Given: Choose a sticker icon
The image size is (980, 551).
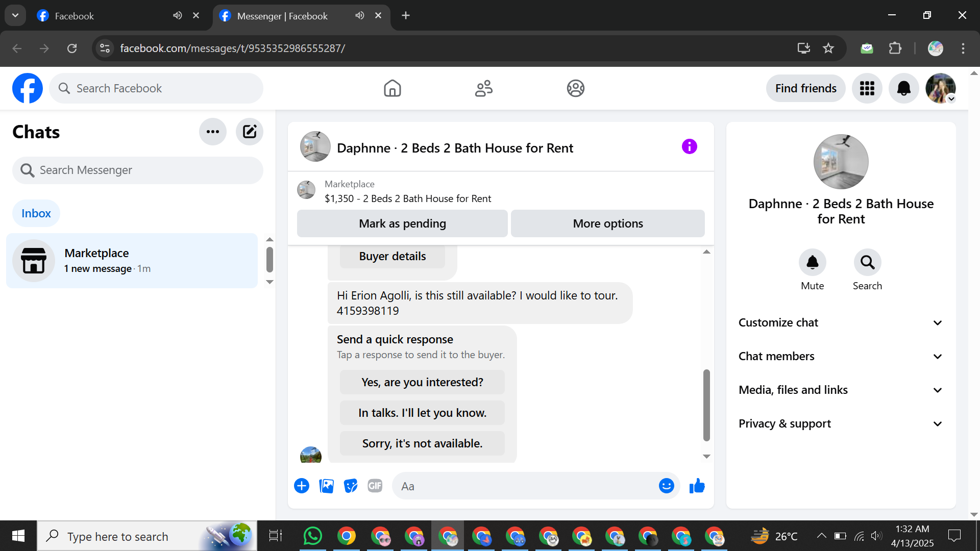Looking at the screenshot, I should (351, 486).
